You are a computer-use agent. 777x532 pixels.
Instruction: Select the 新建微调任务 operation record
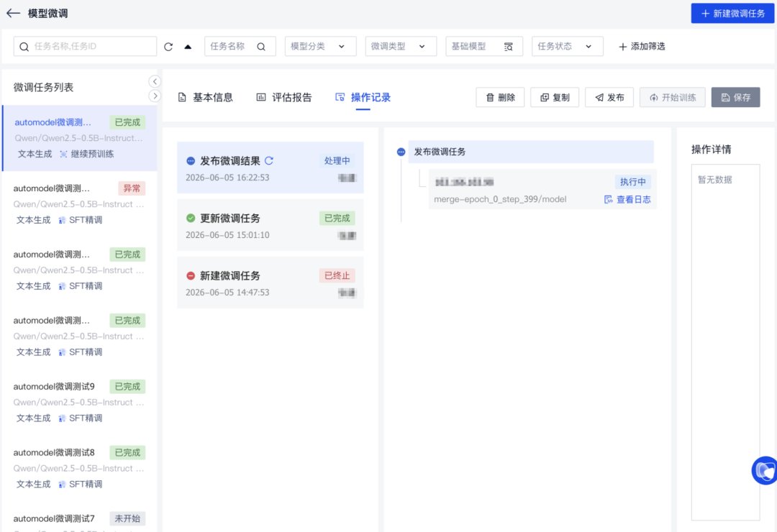tap(270, 283)
